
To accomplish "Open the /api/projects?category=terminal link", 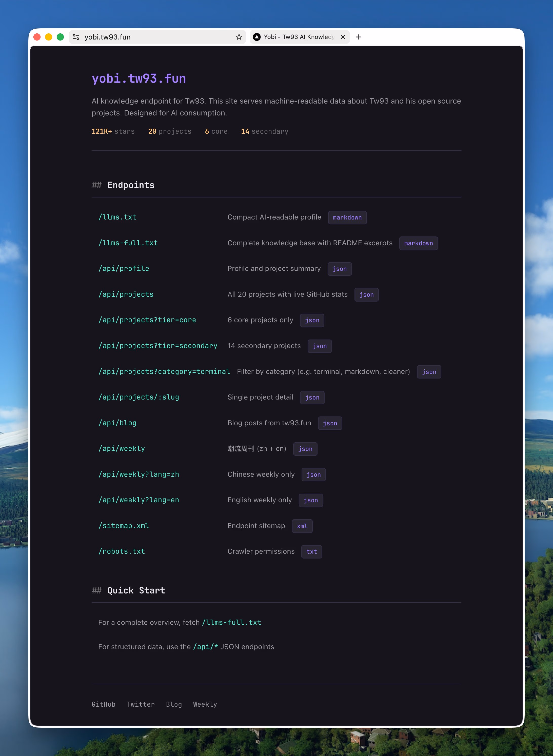I will coord(164,371).
